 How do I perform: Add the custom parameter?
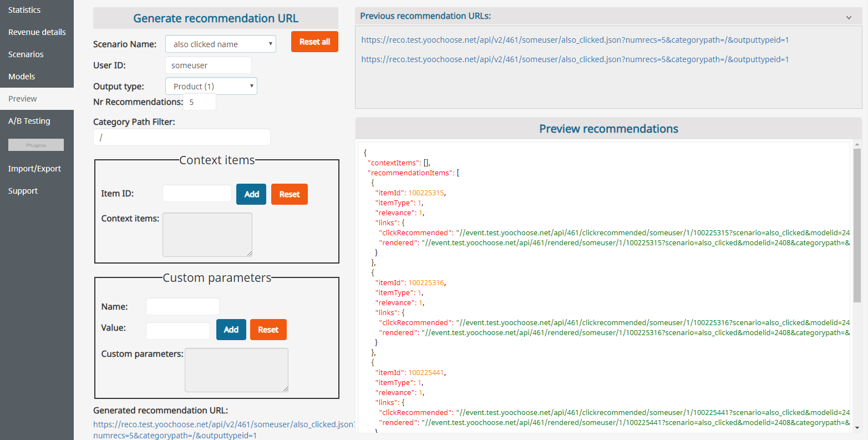(x=231, y=330)
